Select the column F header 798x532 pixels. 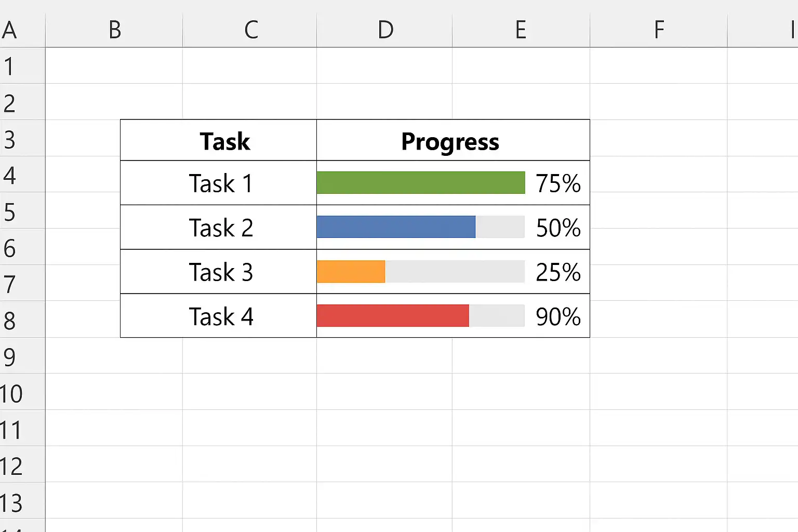pyautogui.click(x=659, y=30)
